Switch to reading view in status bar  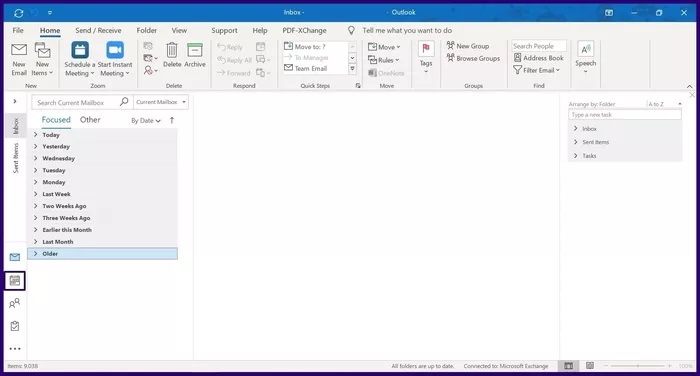pyautogui.click(x=590, y=366)
